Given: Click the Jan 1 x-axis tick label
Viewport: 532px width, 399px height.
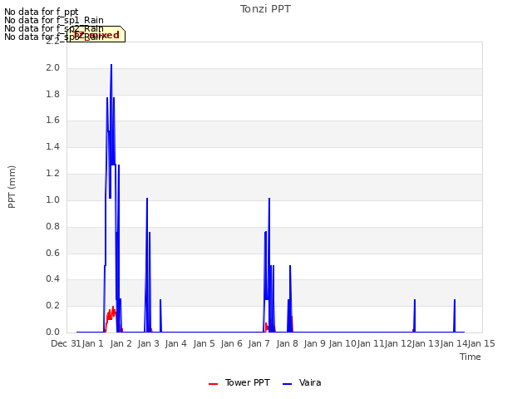Looking at the screenshot, I should tap(92, 343).
